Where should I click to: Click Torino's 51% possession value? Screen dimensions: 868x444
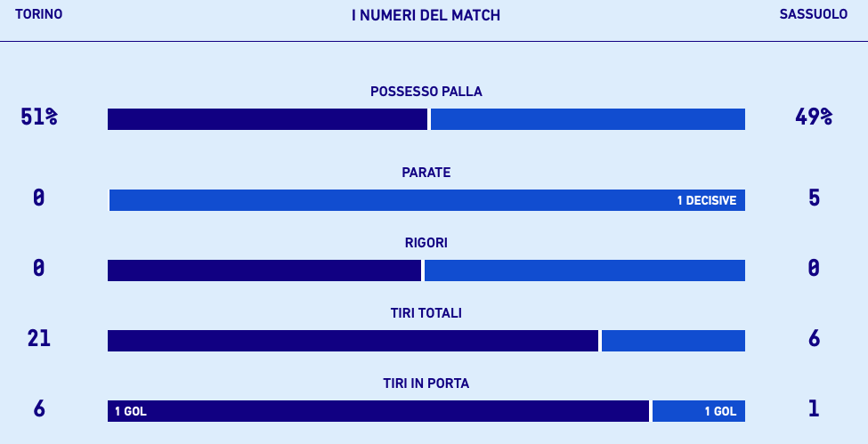(x=38, y=117)
